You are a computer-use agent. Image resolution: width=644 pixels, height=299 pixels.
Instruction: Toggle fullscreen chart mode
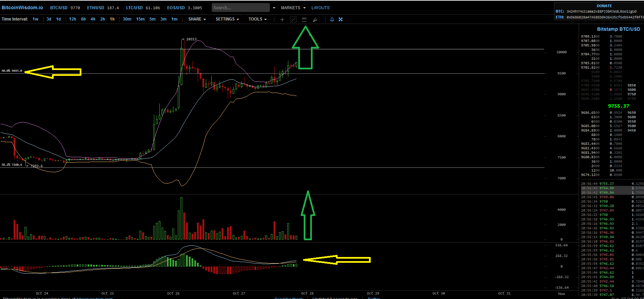(341, 19)
